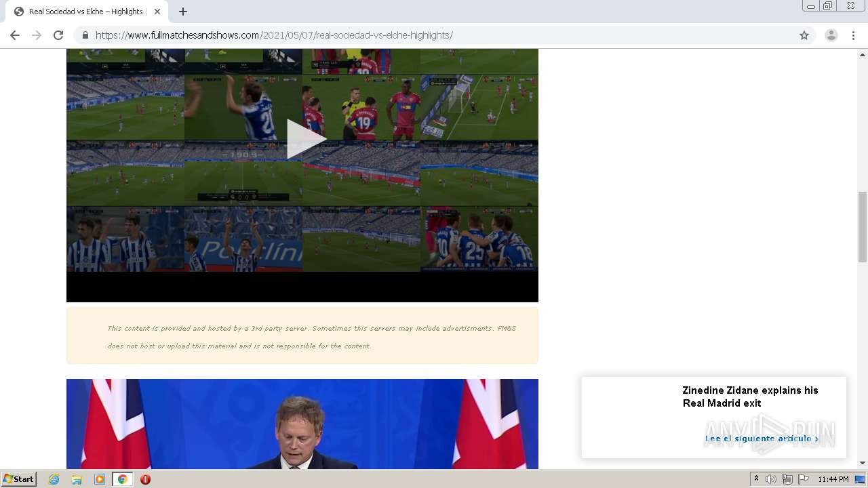Viewport: 868px width, 488px height.
Task: Open Zinedine Zidane Real Madrid exit headline
Action: [750, 396]
